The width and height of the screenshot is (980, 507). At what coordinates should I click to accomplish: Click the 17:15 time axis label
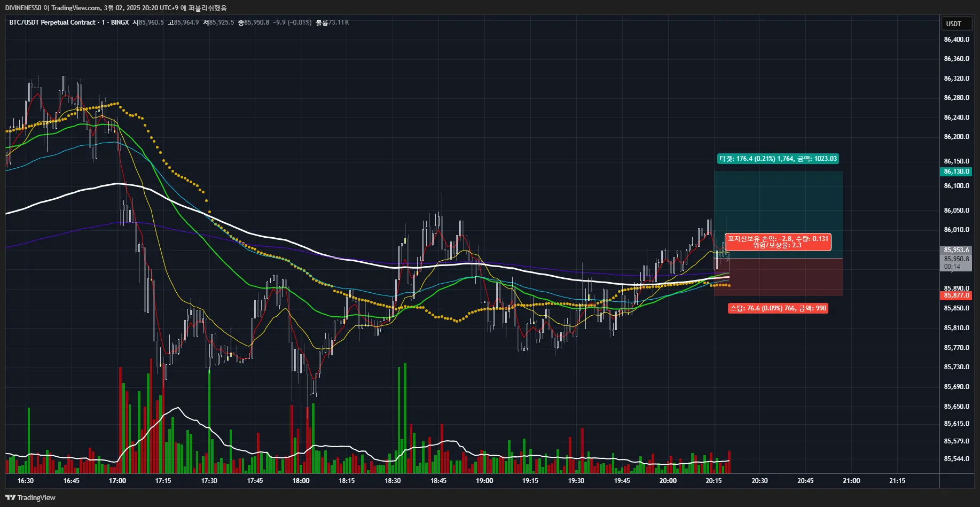point(163,481)
